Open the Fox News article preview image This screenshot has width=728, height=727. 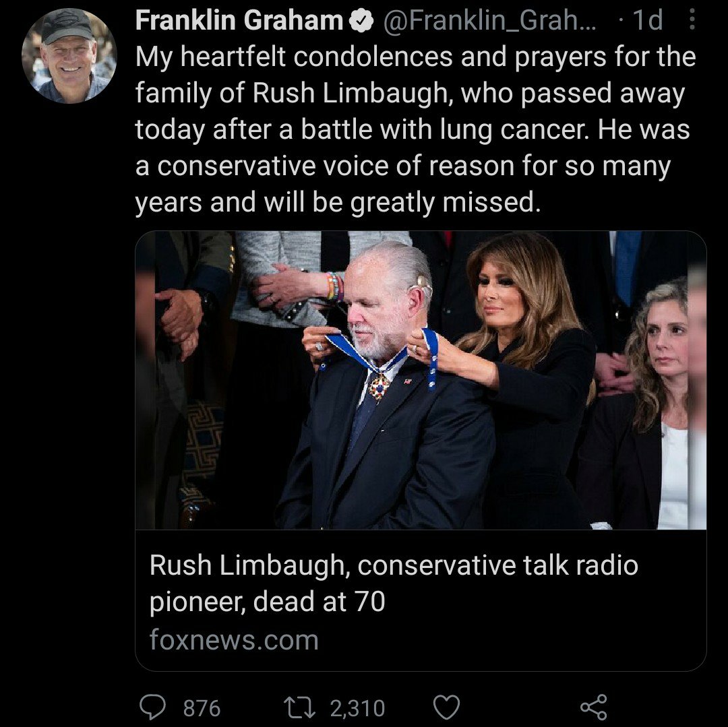click(421, 381)
